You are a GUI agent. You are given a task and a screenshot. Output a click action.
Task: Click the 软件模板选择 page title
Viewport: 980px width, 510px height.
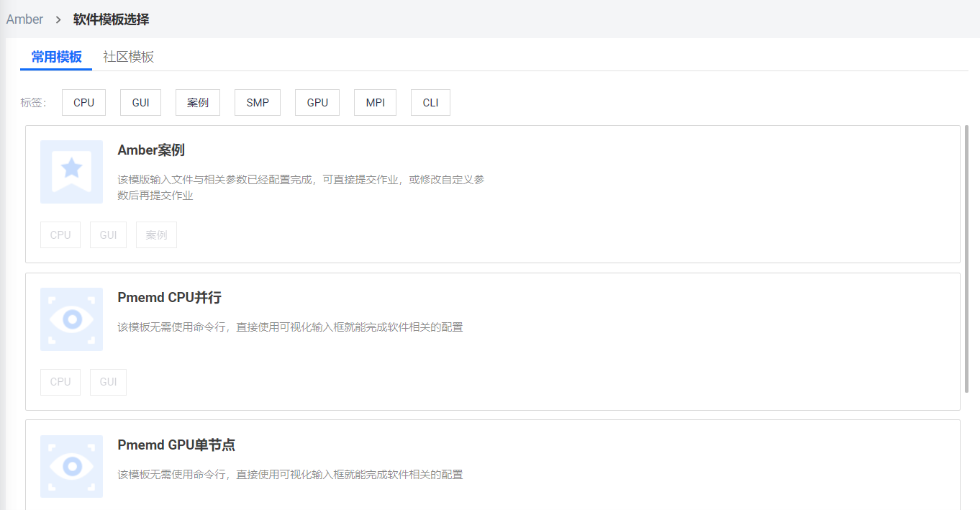[x=111, y=19]
